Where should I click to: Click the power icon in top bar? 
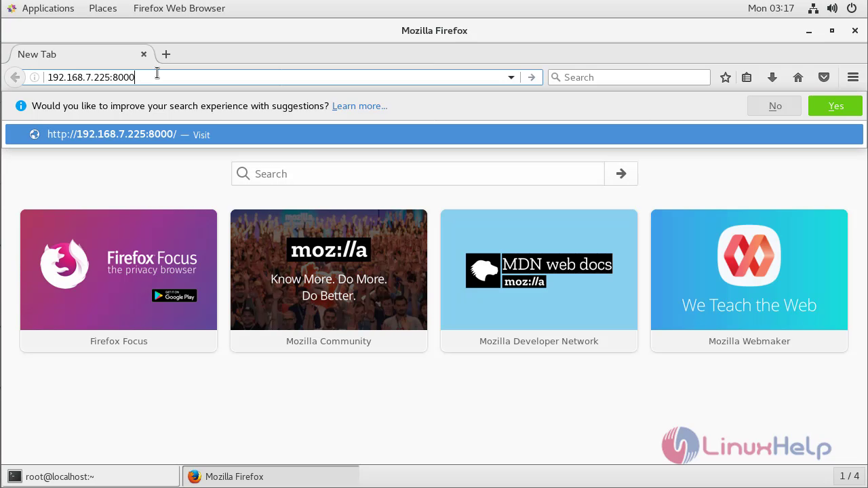pos(852,8)
